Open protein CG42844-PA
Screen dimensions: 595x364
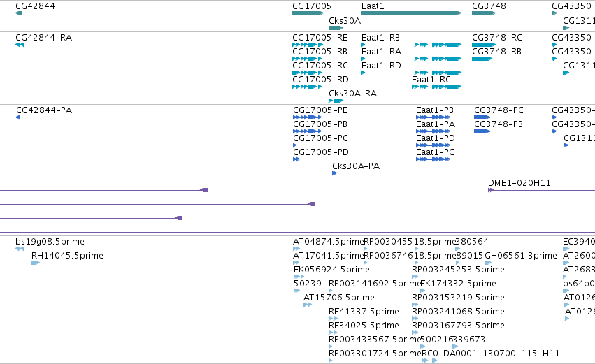pos(18,117)
